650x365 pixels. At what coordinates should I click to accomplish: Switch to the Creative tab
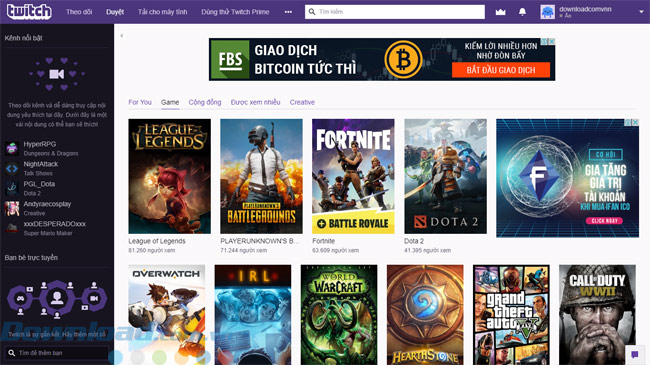point(302,102)
